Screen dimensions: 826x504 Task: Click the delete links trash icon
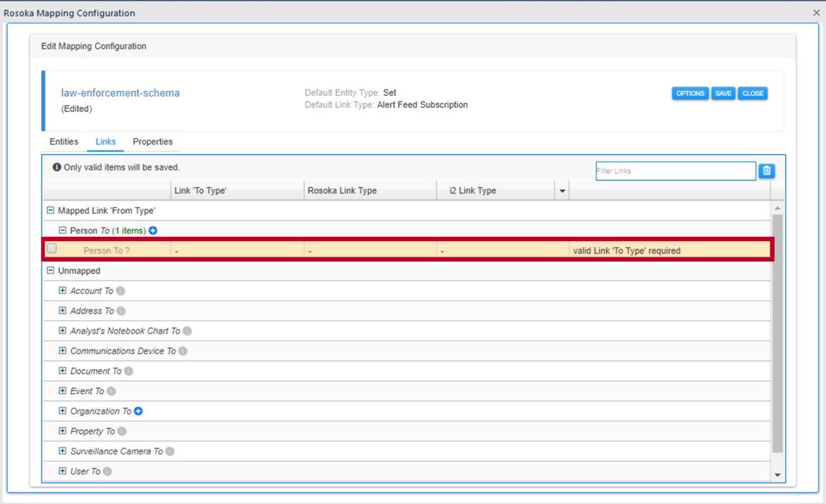pos(766,171)
